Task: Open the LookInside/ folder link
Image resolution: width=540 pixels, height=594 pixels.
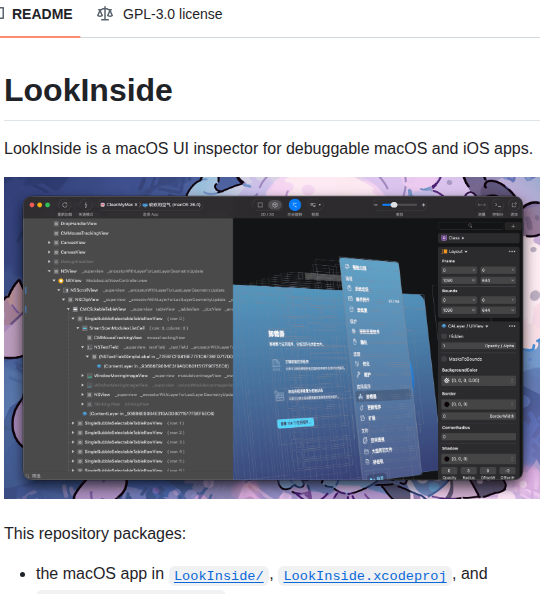Action: tap(219, 576)
